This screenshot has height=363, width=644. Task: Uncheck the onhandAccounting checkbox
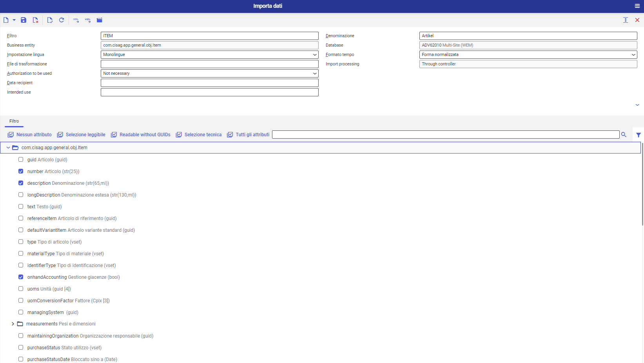(21, 277)
